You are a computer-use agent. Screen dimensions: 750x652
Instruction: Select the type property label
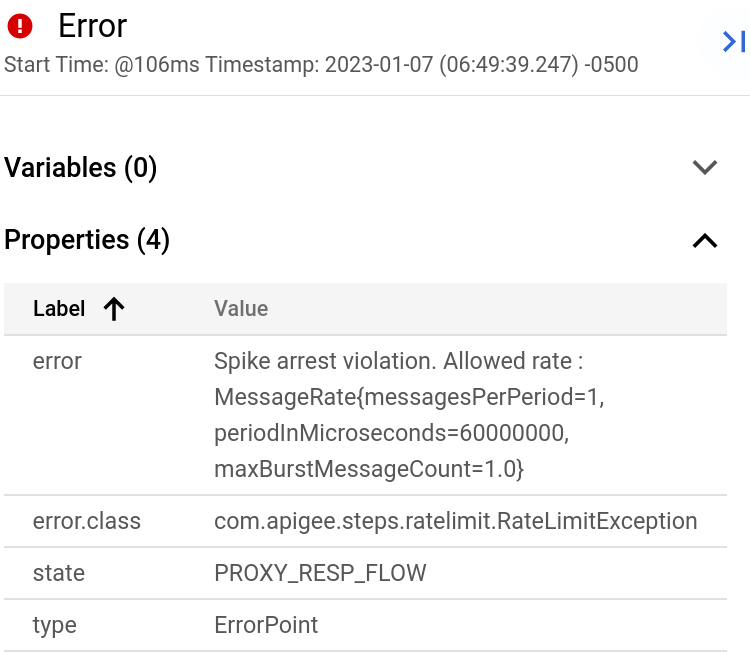pos(55,625)
